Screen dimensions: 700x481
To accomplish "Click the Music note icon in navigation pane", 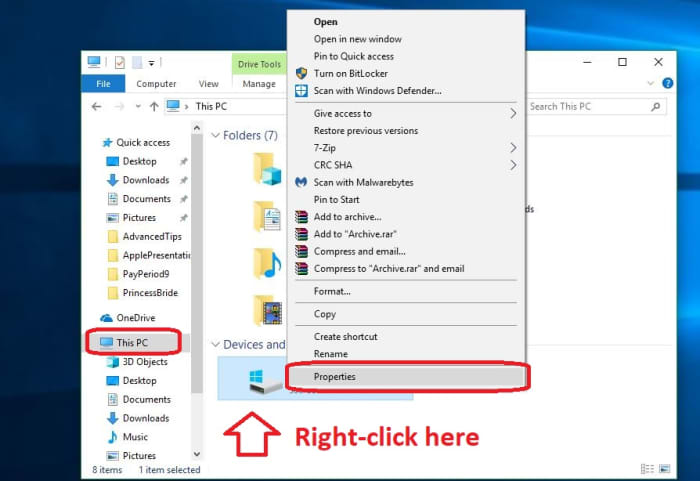I will pos(113,437).
